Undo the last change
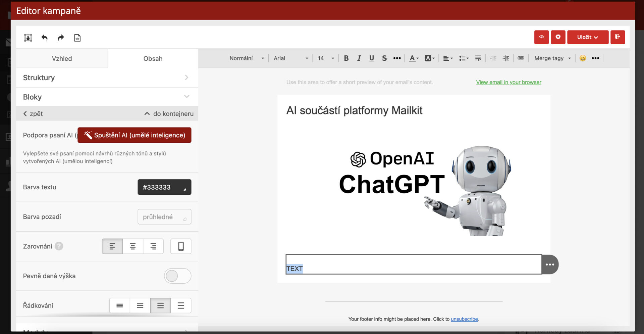Viewport: 644px width, 334px height. click(44, 38)
